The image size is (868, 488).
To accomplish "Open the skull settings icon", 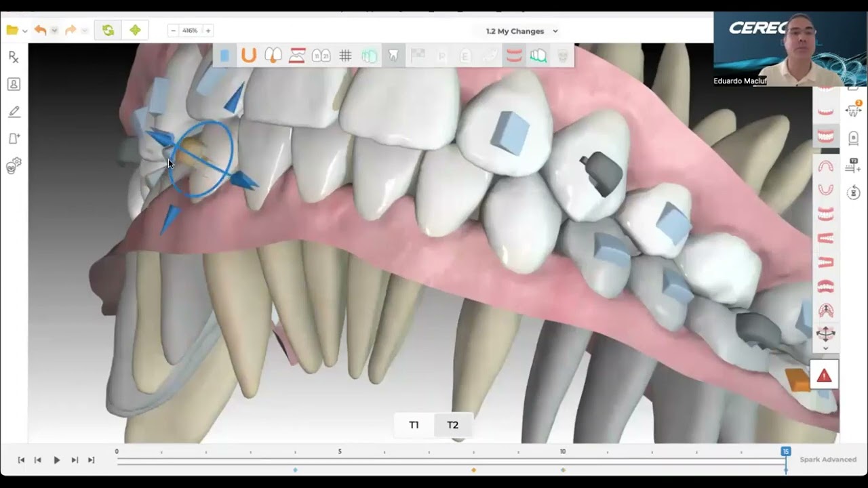I will [x=14, y=165].
